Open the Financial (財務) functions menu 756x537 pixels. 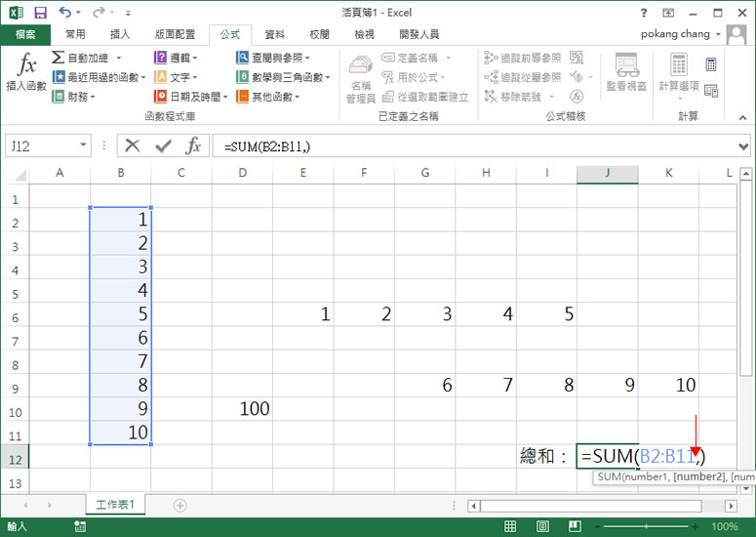[x=74, y=97]
